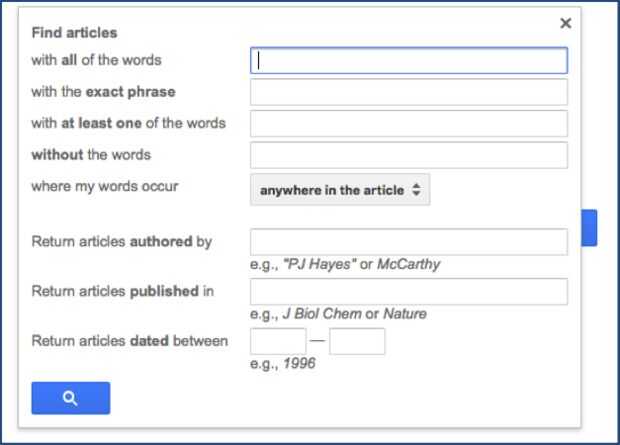Click the 'Return articles published in' label
The width and height of the screenshot is (620, 445).
point(123,291)
